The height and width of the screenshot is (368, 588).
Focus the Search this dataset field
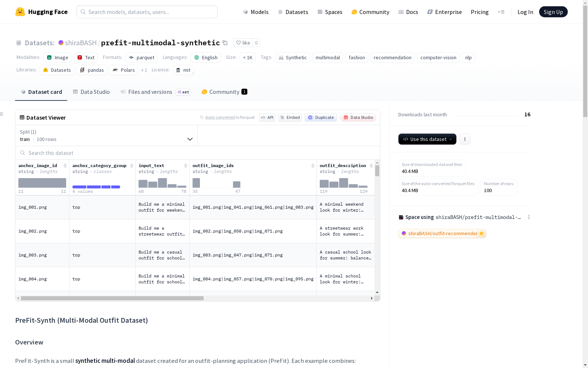198,153
